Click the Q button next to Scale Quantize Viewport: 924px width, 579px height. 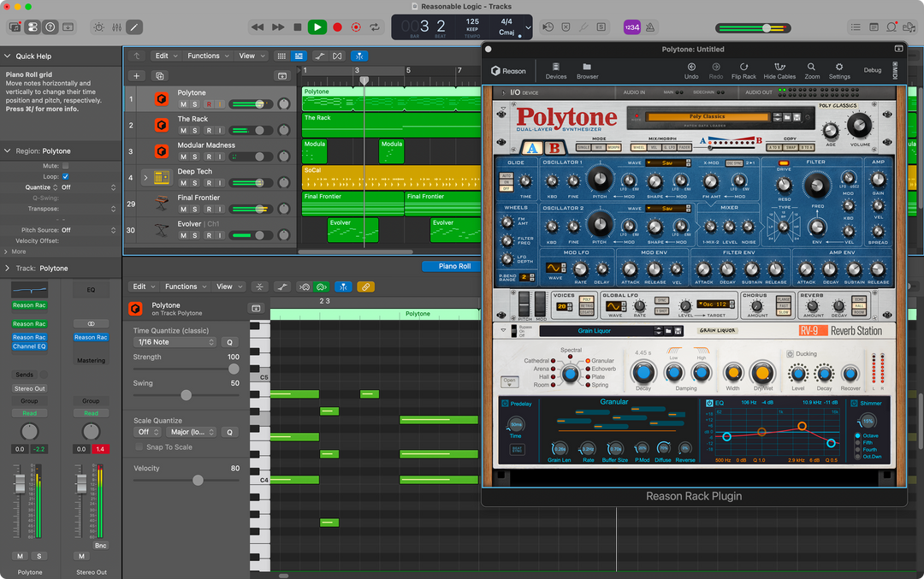tap(230, 433)
